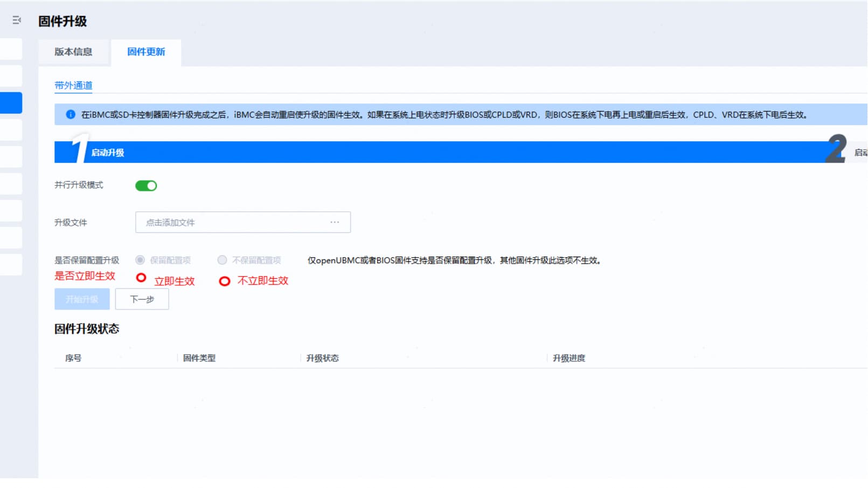
Task: Choose the 不立即生效 radio option
Action: click(225, 281)
